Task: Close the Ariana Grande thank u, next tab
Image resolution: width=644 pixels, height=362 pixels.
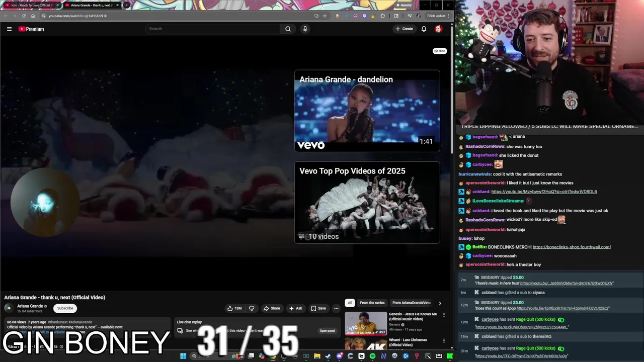Action: click(118, 5)
